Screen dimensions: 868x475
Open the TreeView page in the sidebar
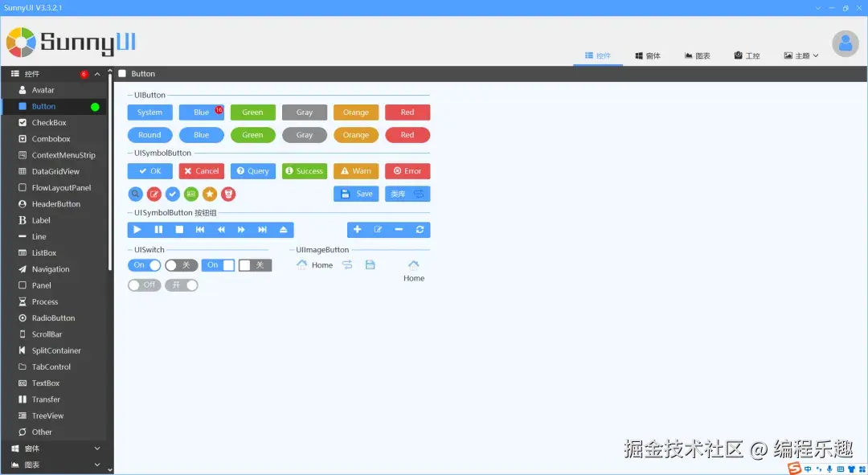point(55,416)
